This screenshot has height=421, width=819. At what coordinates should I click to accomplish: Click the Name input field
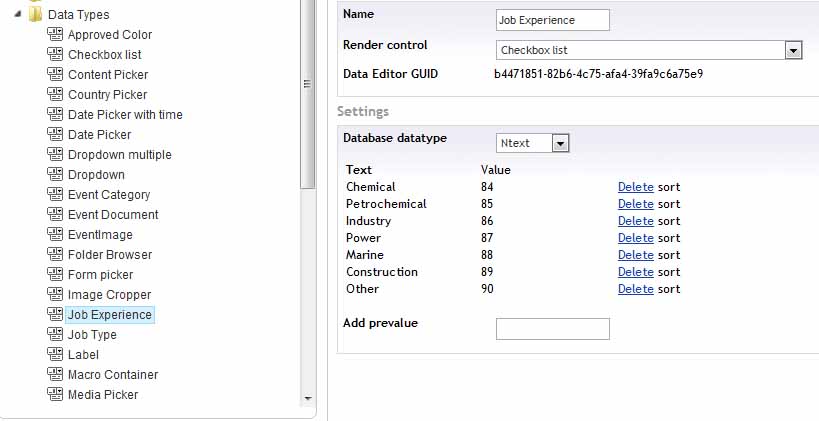coord(552,20)
